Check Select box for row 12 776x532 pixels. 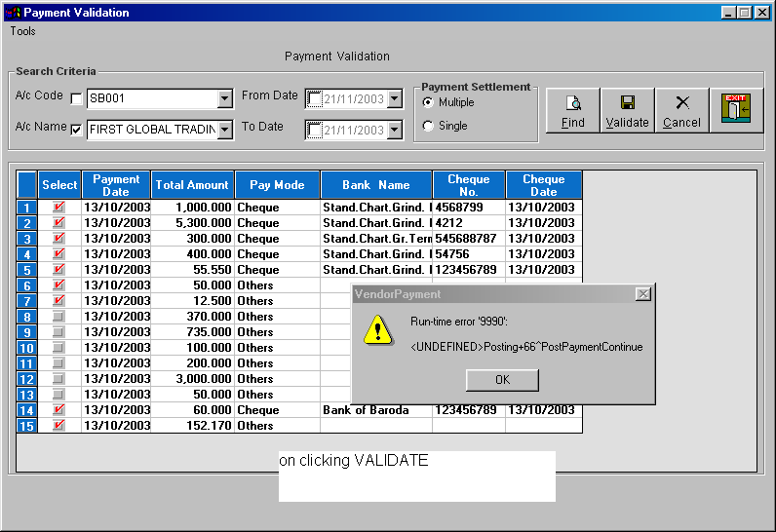click(58, 378)
